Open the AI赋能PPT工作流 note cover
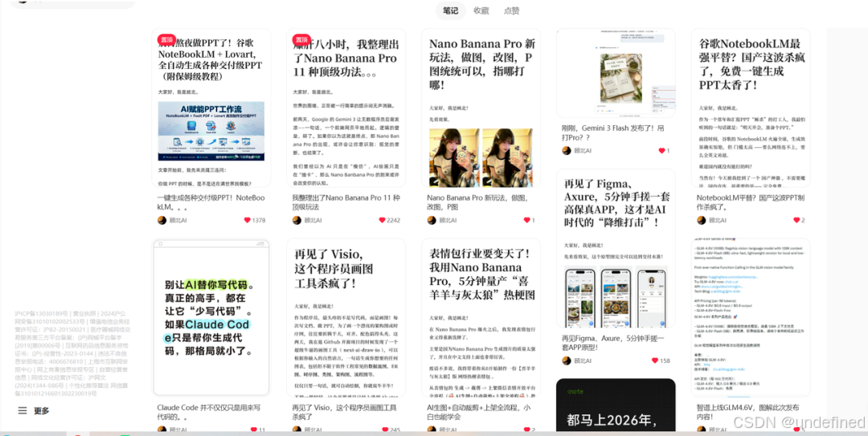Screen dimensions: 868x436 [211, 108]
